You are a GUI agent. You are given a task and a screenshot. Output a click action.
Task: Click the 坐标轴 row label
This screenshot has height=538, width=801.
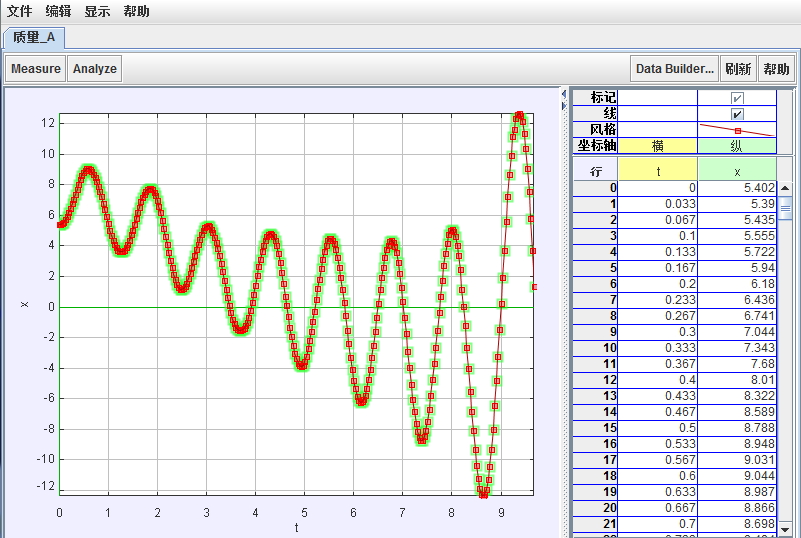click(596, 146)
